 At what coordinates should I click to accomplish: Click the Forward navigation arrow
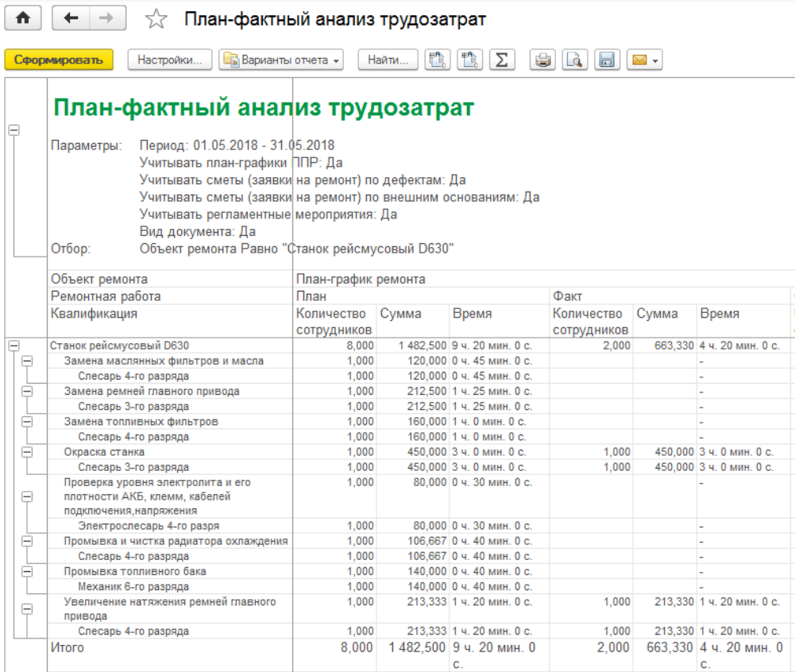[107, 18]
